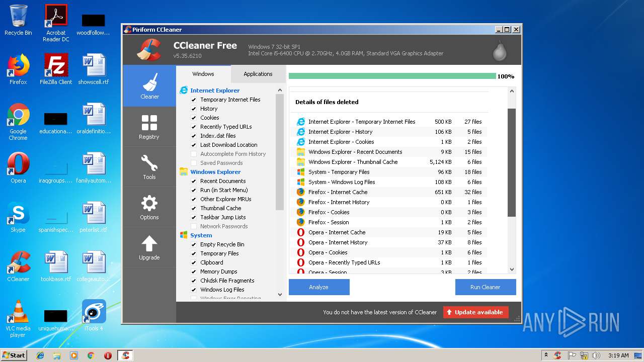Show hidden system tray icons
This screenshot has height=362, width=644.
pos(546,355)
